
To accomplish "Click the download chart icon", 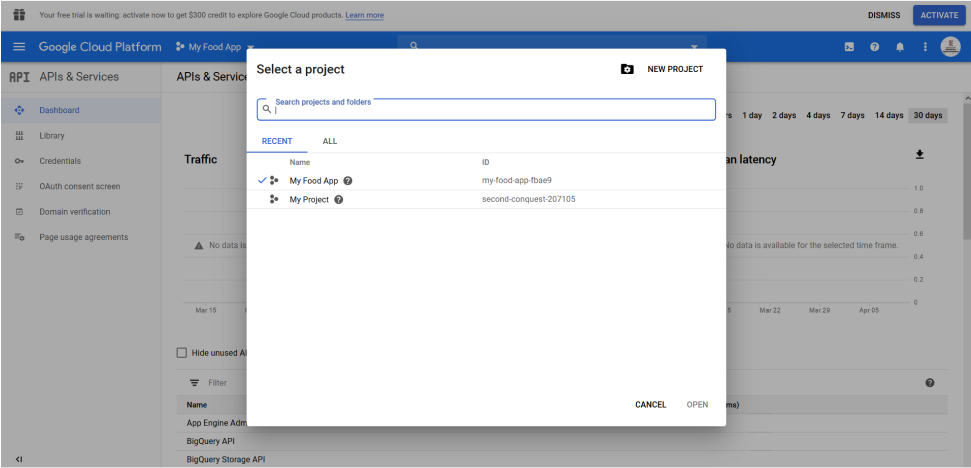I will point(920,155).
